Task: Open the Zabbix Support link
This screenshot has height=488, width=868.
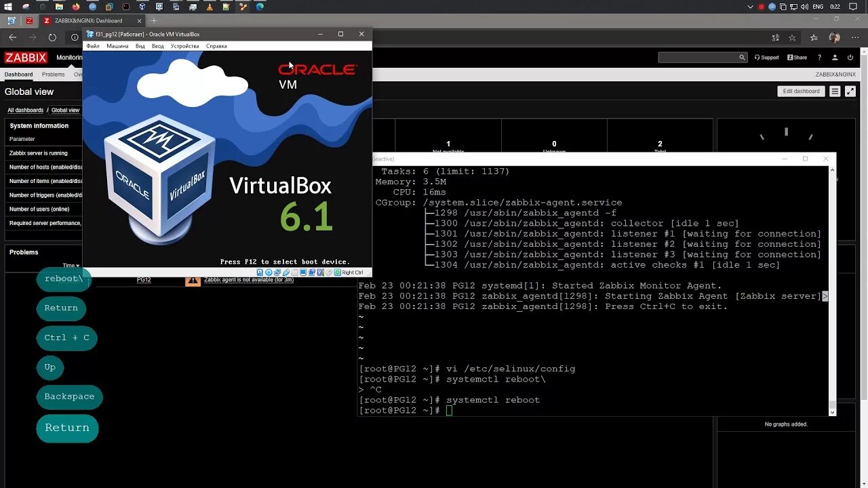Action: tap(766, 58)
